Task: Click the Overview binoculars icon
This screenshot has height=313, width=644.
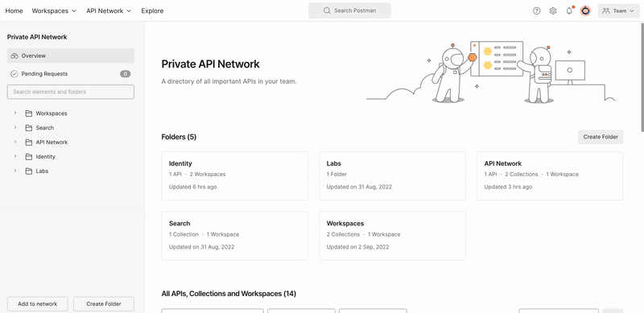Action: coord(14,56)
